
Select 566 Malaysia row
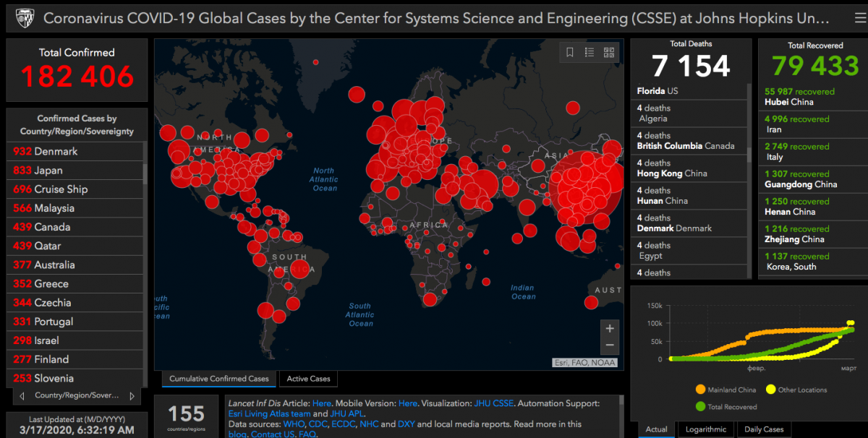coord(76,207)
